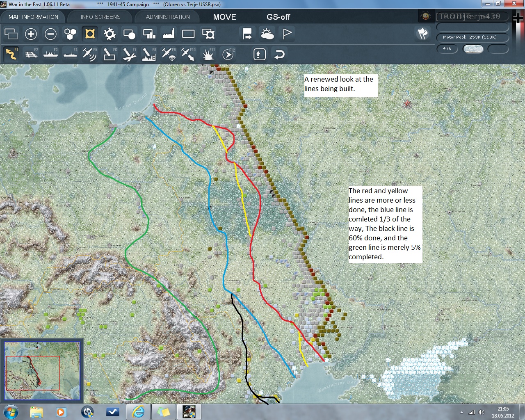Open the media player taskbar icon
Viewport: 525px width, 420px height.
pos(62,412)
